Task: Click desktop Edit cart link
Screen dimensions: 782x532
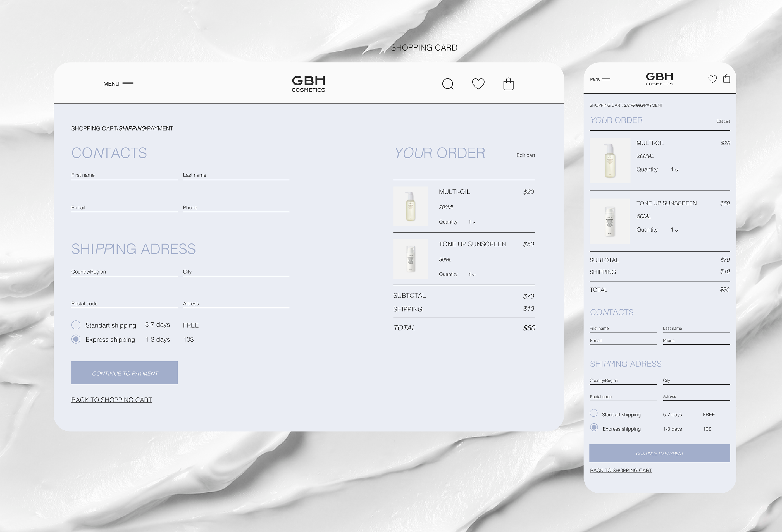Action: (526, 155)
